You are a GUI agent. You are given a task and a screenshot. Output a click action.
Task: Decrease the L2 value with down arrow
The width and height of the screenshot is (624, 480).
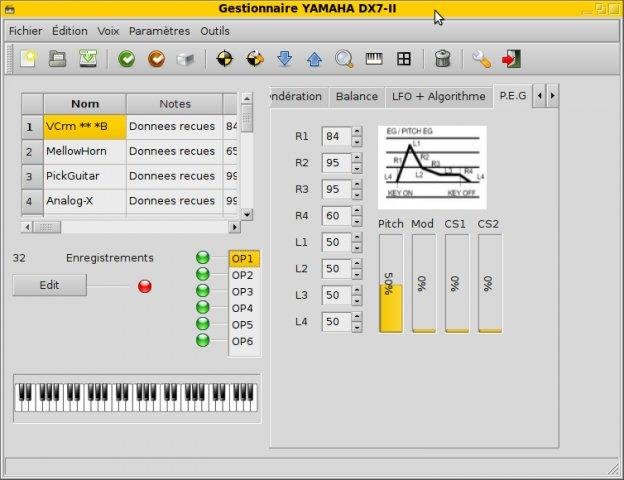pyautogui.click(x=357, y=274)
